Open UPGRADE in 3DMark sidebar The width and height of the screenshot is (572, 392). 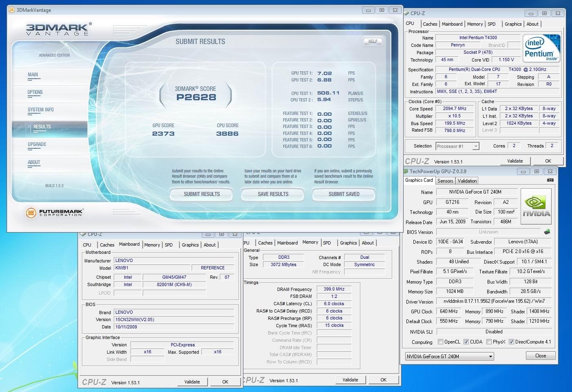[37, 144]
